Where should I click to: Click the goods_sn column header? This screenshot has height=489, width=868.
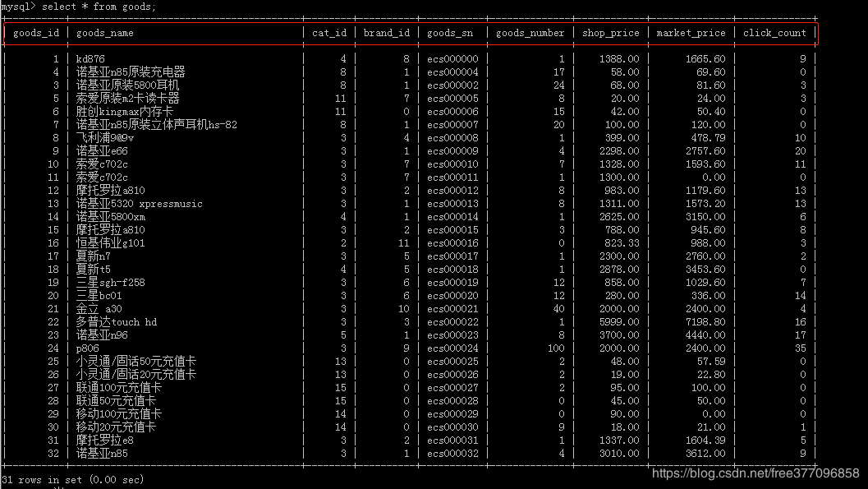coord(451,33)
